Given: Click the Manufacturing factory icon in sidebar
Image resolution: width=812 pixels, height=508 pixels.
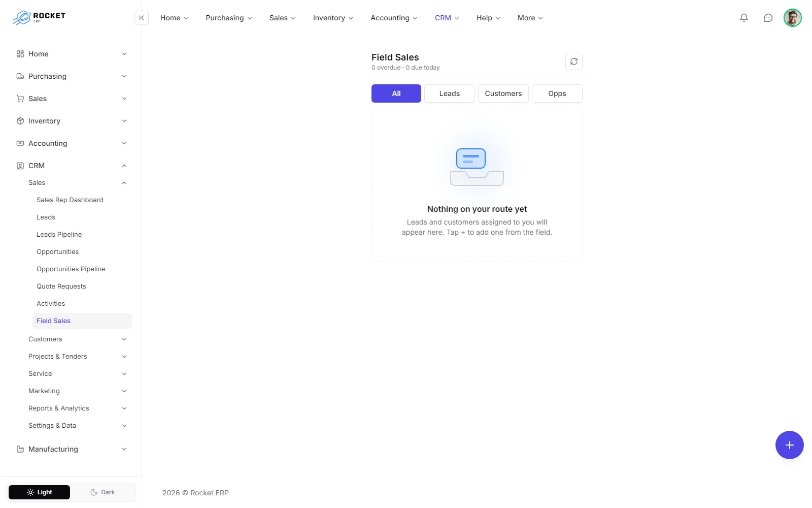Looking at the screenshot, I should point(20,449).
